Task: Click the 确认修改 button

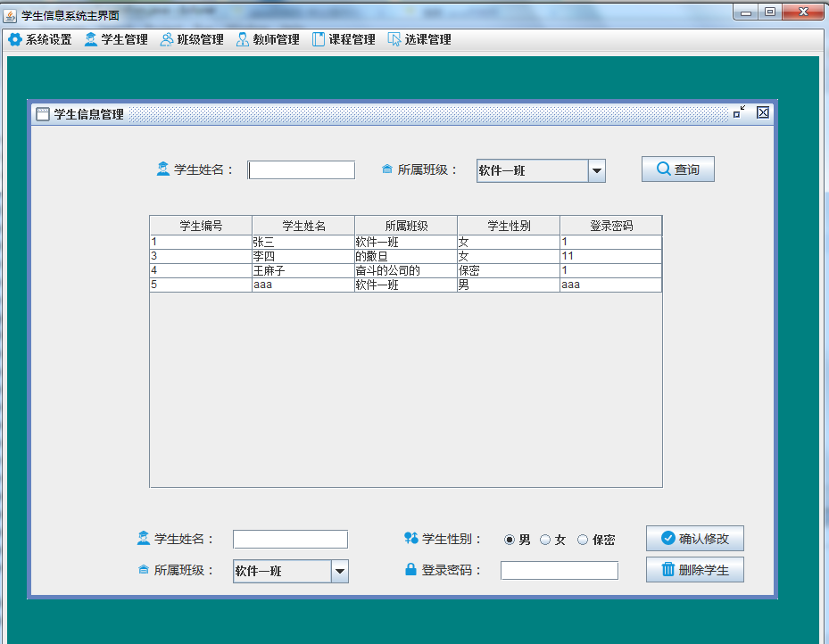Action: tap(695, 539)
